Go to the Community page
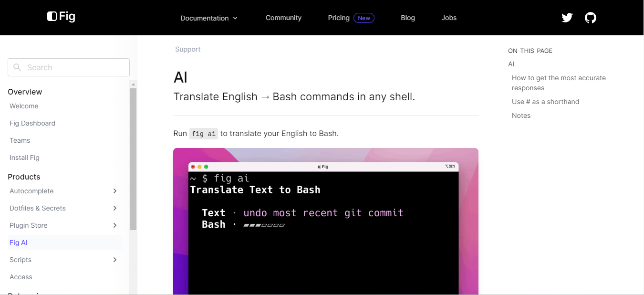Viewport: 644px width, 295px height. click(283, 18)
